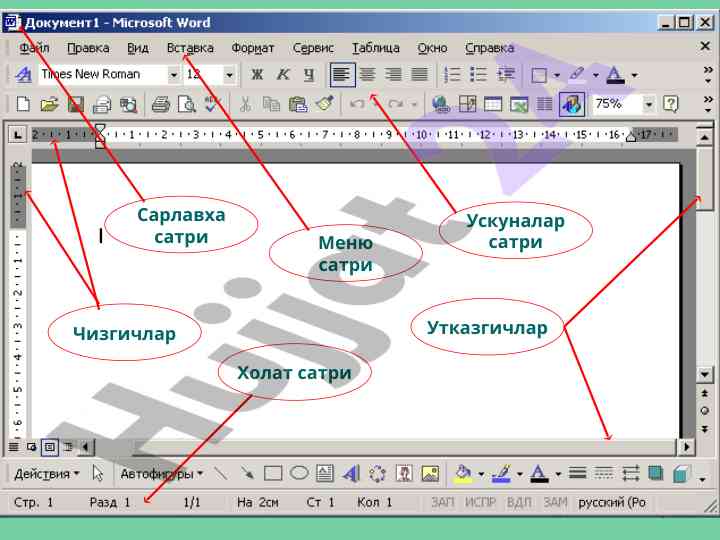Click the tab stop selector L button
Viewport: 720px width, 540px height.
pyautogui.click(x=17, y=135)
